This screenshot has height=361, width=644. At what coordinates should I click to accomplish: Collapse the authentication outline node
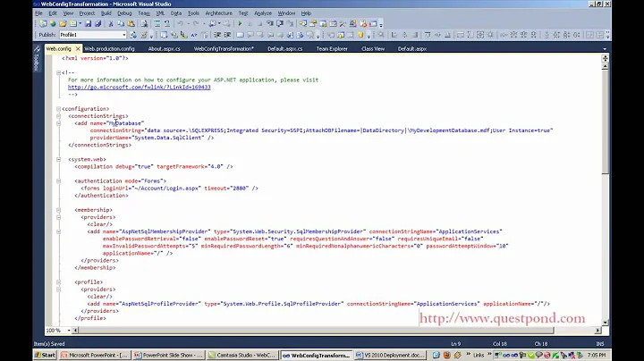pyautogui.click(x=58, y=180)
